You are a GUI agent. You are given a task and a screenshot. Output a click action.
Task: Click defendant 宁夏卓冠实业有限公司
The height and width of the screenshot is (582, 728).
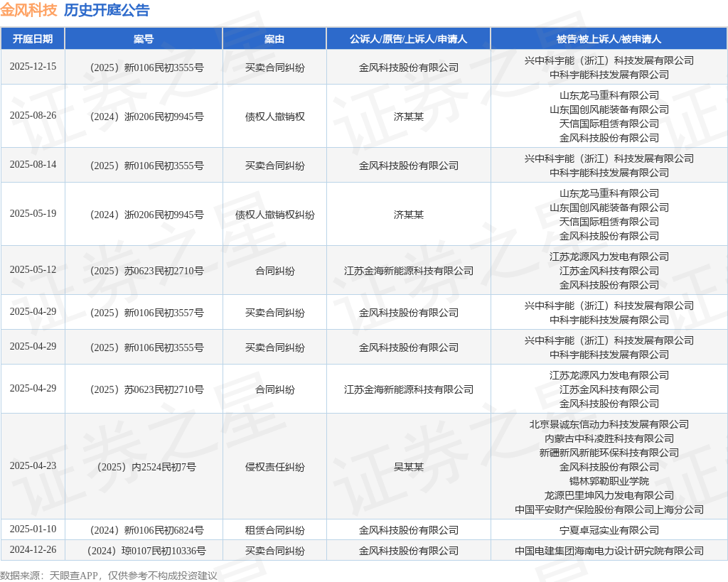coord(609,530)
